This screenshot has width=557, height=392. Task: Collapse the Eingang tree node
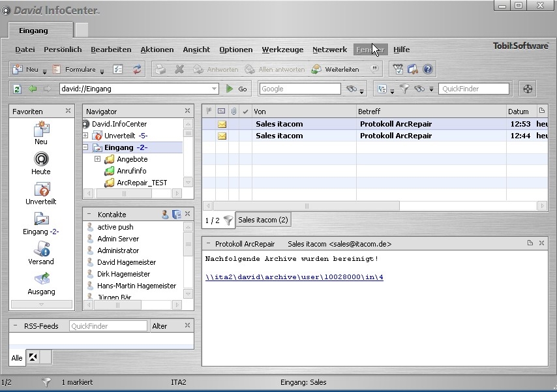point(85,147)
